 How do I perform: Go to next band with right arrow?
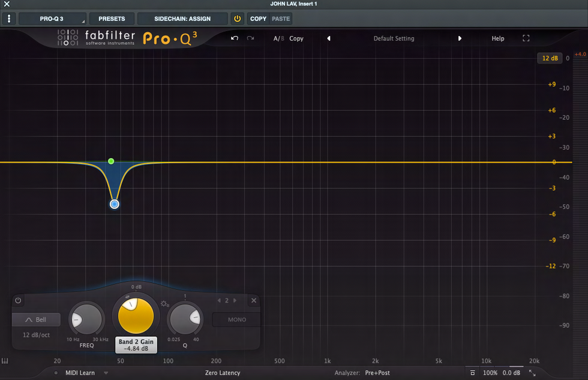point(235,300)
